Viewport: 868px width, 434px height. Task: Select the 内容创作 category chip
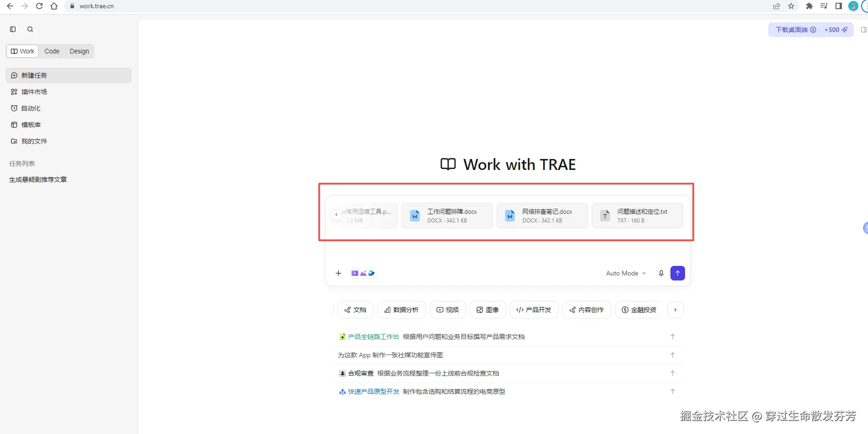(x=587, y=310)
